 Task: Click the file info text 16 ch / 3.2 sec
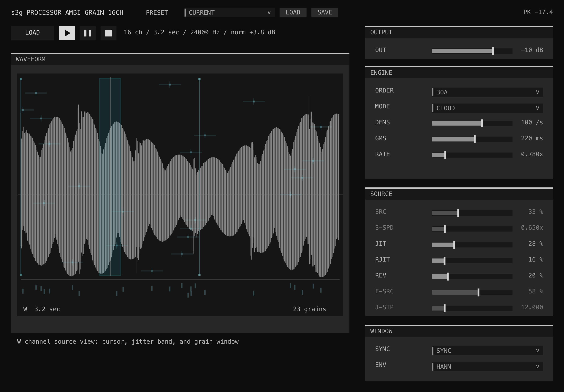coord(199,32)
